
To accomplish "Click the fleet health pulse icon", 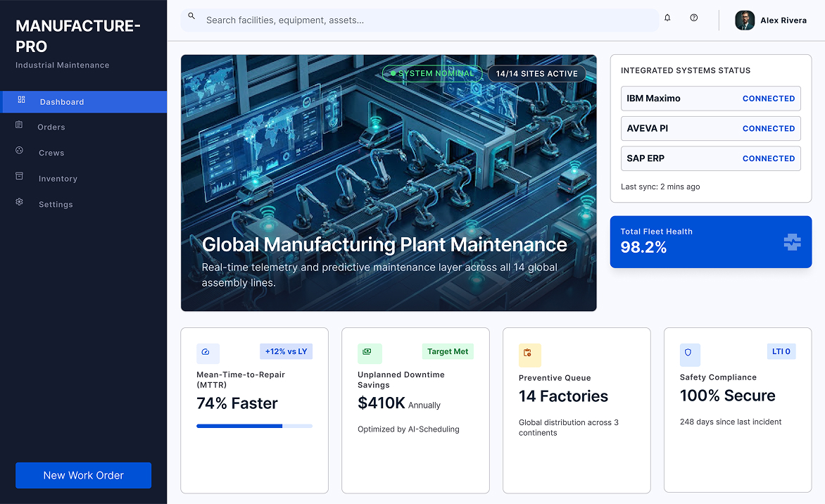I will point(793,242).
